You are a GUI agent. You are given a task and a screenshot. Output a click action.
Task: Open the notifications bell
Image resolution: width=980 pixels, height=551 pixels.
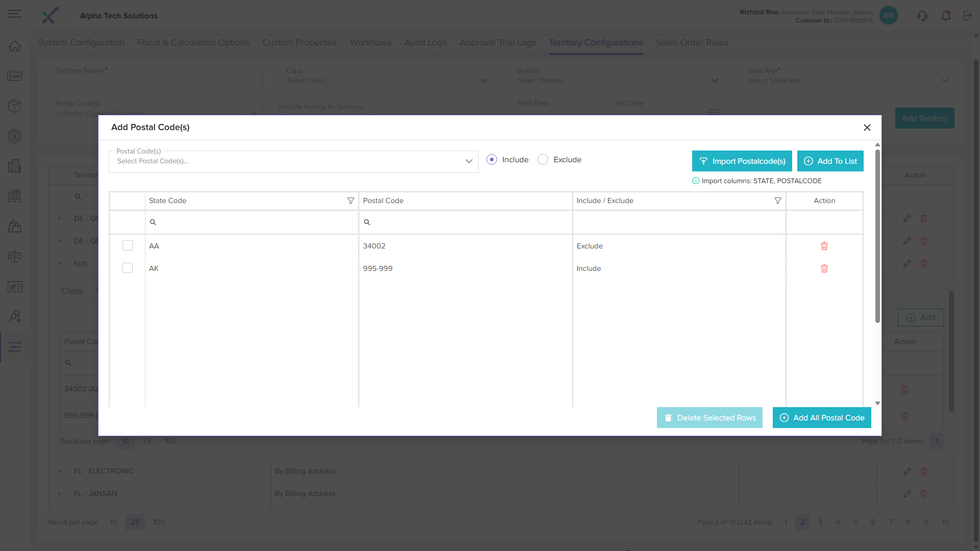(946, 16)
